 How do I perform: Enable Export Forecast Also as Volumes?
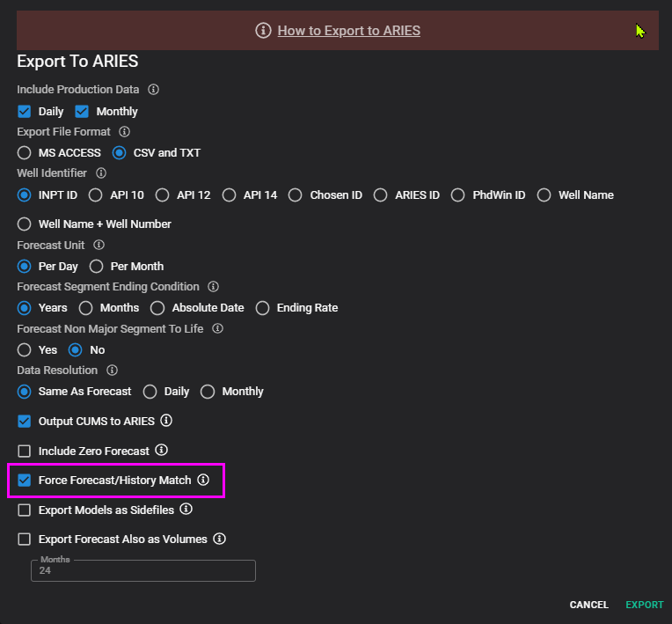pyautogui.click(x=25, y=539)
